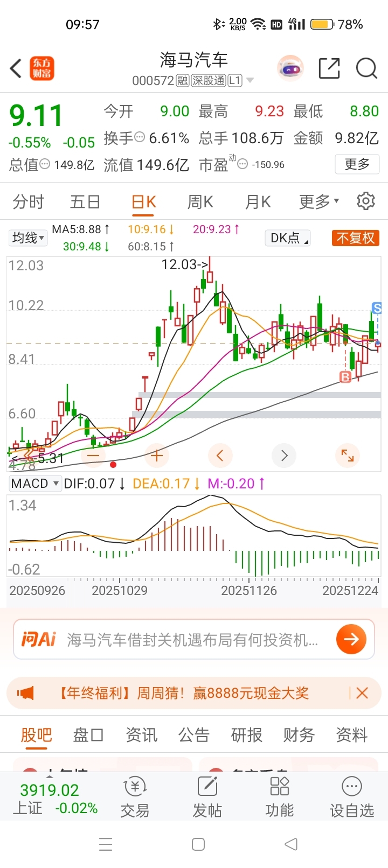388x868 pixels.
Task: Open the 公告 tab
Action: pyautogui.click(x=194, y=735)
